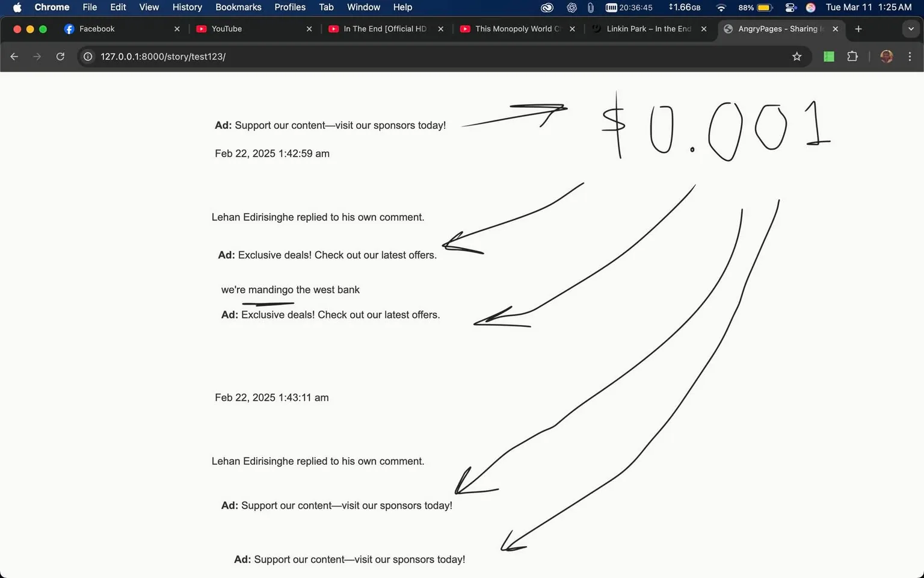The width and height of the screenshot is (924, 578).
Task: View the site information icon in address bar
Action: [88, 57]
